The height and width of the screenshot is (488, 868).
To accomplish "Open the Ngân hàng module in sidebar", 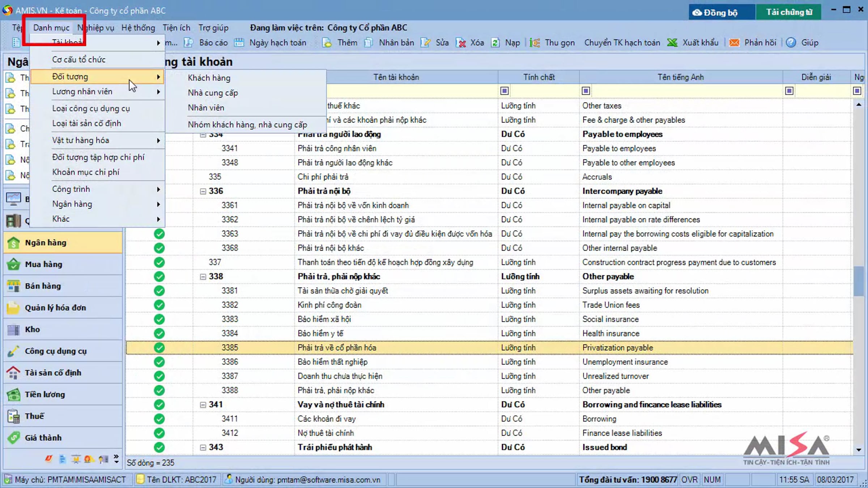I will (x=63, y=243).
